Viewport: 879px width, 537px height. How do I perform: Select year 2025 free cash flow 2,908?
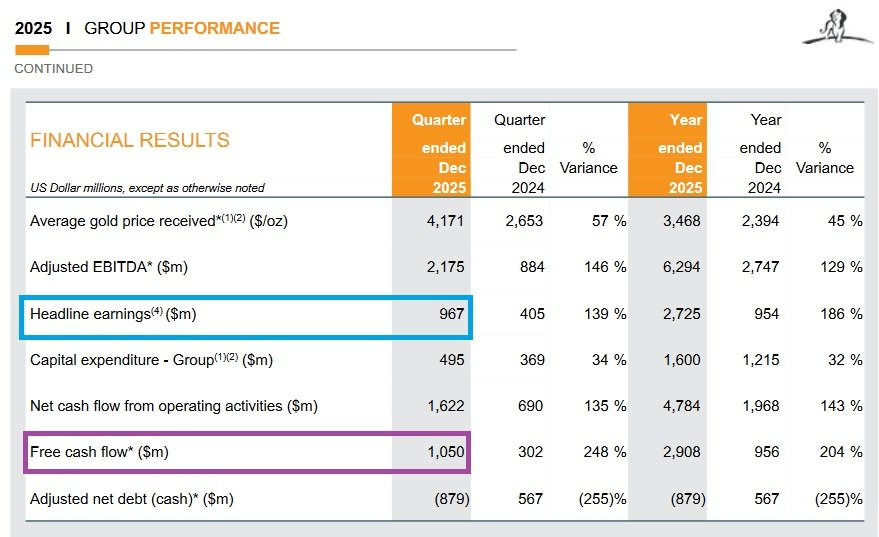point(682,452)
